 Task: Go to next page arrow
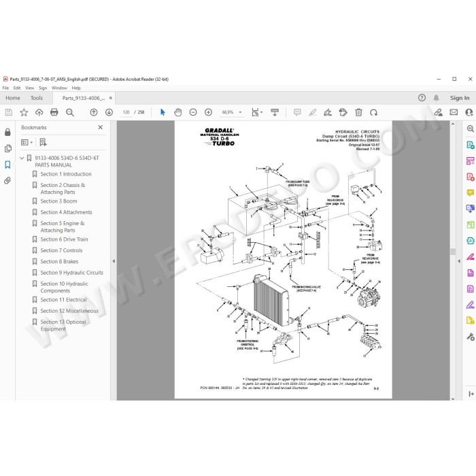point(109,112)
